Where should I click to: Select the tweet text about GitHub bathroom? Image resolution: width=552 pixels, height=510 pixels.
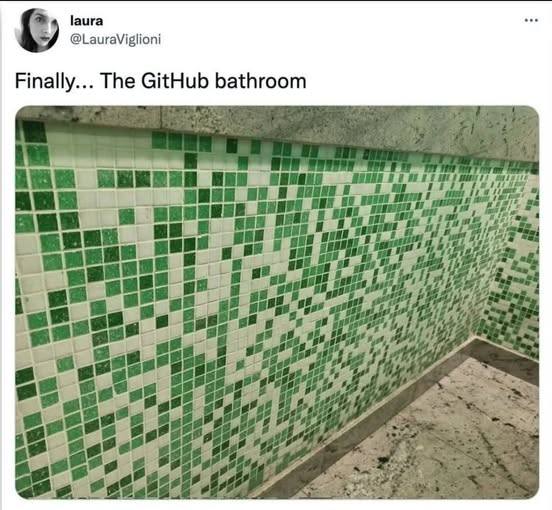[161, 81]
